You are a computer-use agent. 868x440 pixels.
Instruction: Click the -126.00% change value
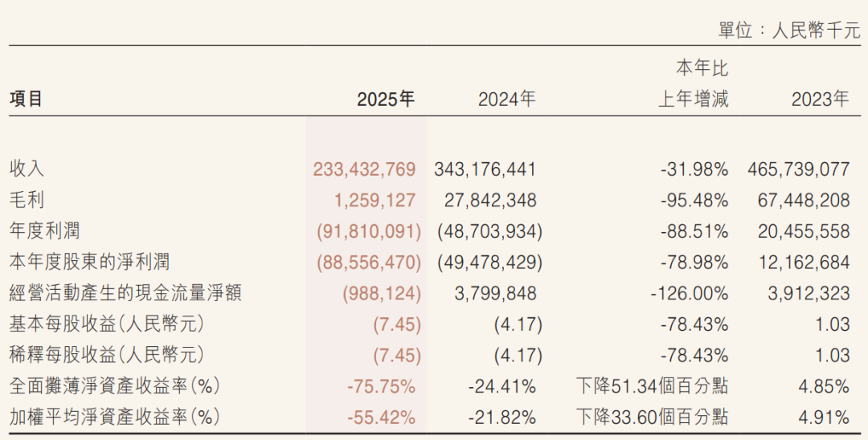[x=689, y=293]
